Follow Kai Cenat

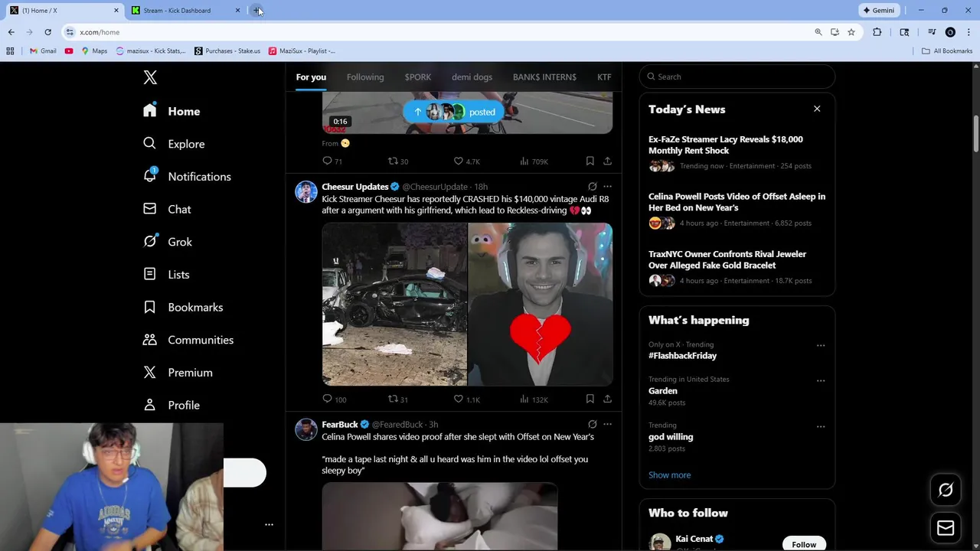pos(804,544)
